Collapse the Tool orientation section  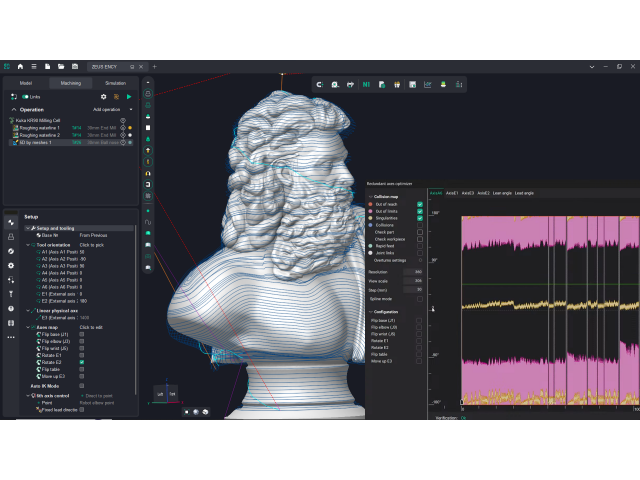pos(29,244)
